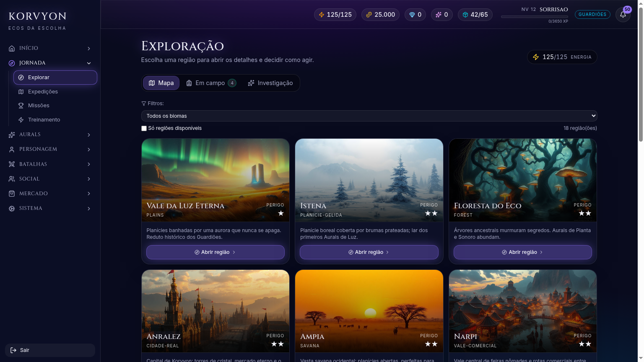Expand the Sistema menu chevron
644x362 pixels.
[89, 209]
